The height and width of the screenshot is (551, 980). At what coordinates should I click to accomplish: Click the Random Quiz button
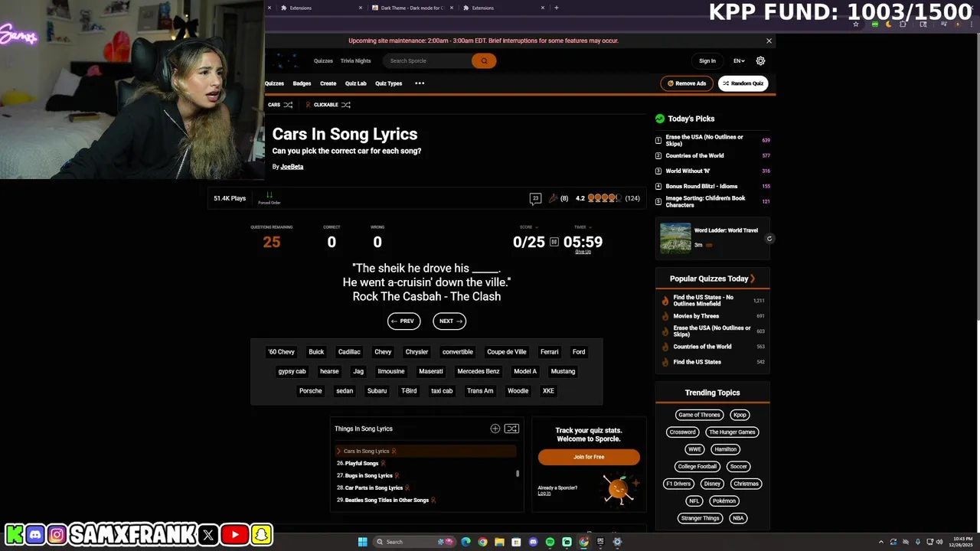pyautogui.click(x=743, y=83)
